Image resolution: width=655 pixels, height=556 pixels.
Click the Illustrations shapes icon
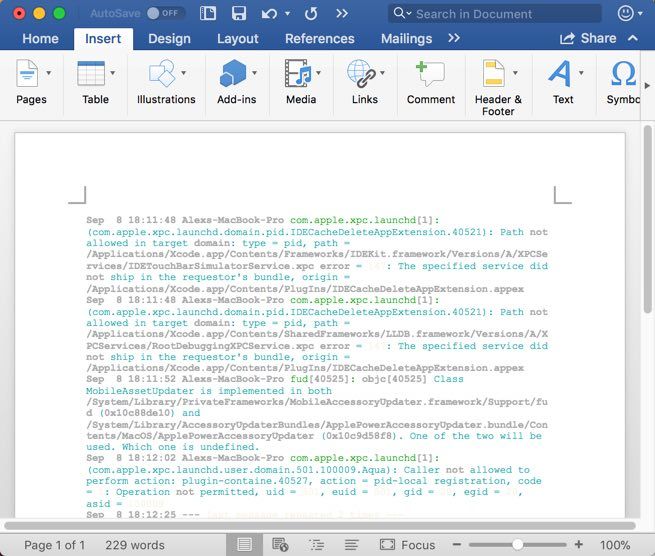(162, 73)
